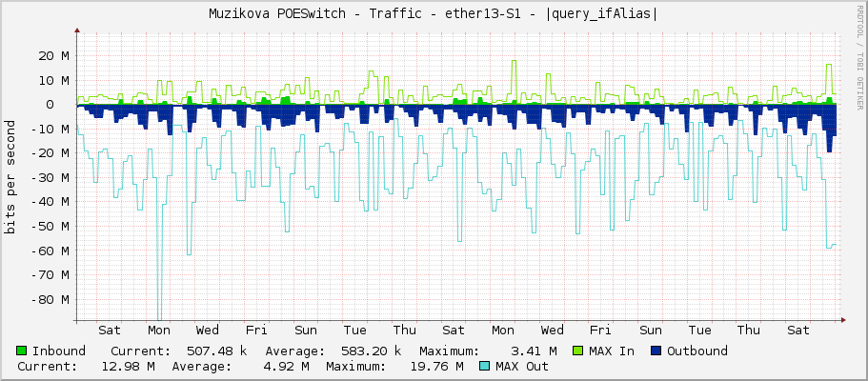This screenshot has width=868, height=381.
Task: Click the '-80 M' y-axis label
Action: click(50, 299)
